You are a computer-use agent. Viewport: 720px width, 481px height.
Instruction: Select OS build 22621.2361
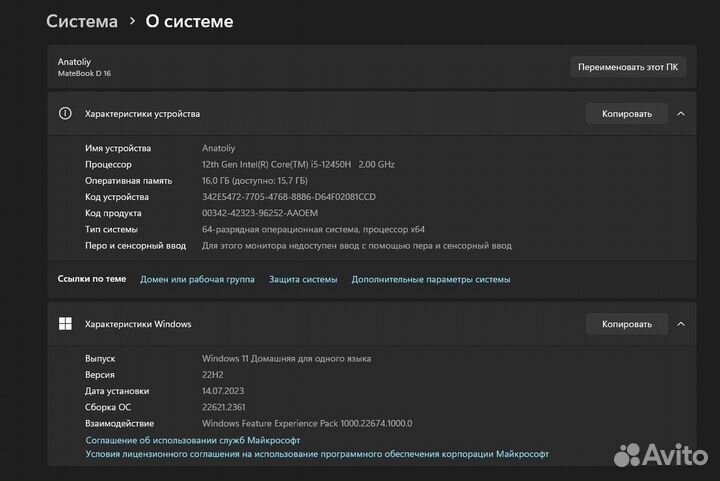pyautogui.click(x=224, y=407)
